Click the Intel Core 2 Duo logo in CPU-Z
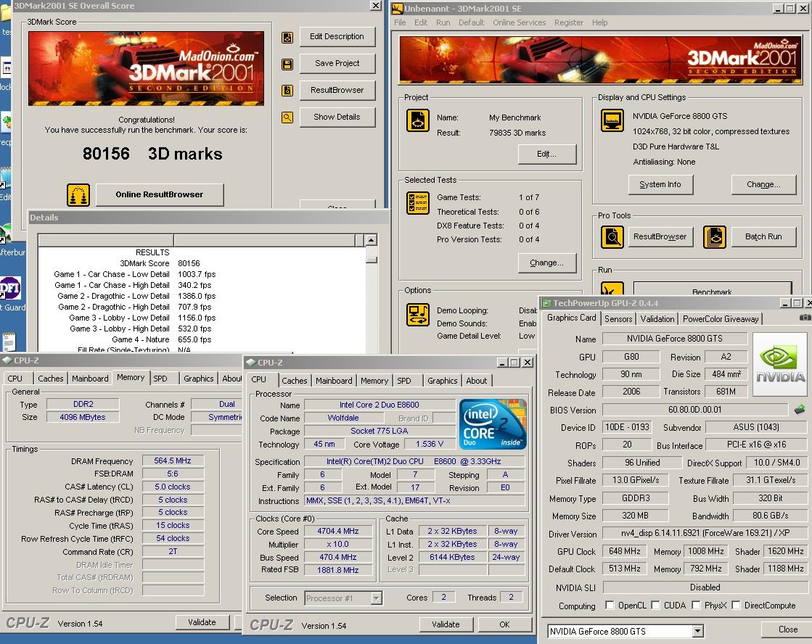This screenshot has height=644, width=812. point(493,424)
